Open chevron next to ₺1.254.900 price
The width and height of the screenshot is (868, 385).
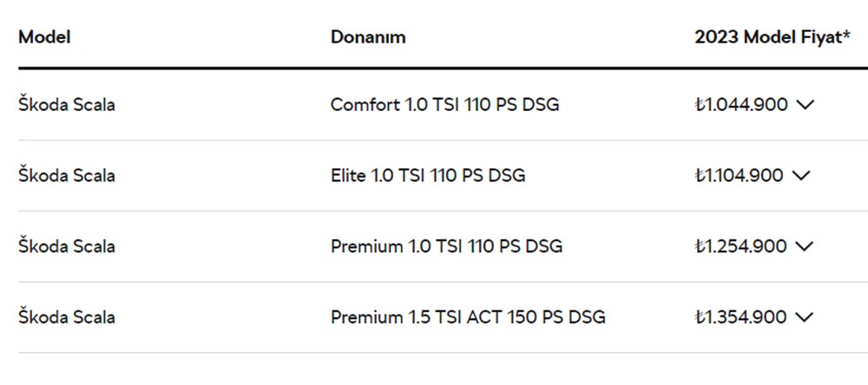(804, 246)
